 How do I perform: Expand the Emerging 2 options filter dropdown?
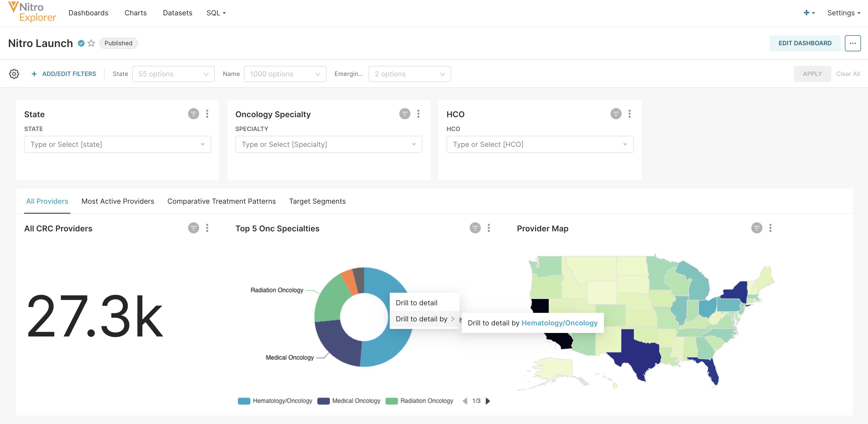409,74
